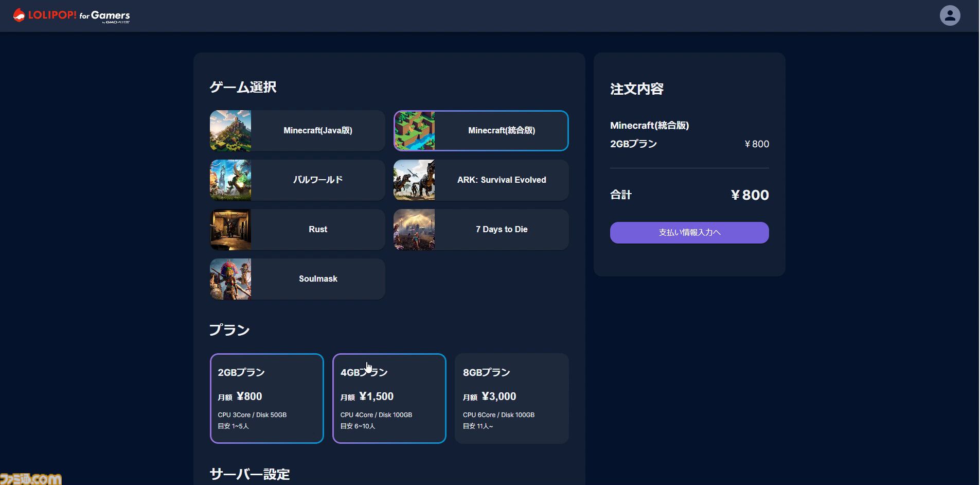Click 目安 6~10人 text
The height and width of the screenshot is (485, 980).
[x=358, y=426]
